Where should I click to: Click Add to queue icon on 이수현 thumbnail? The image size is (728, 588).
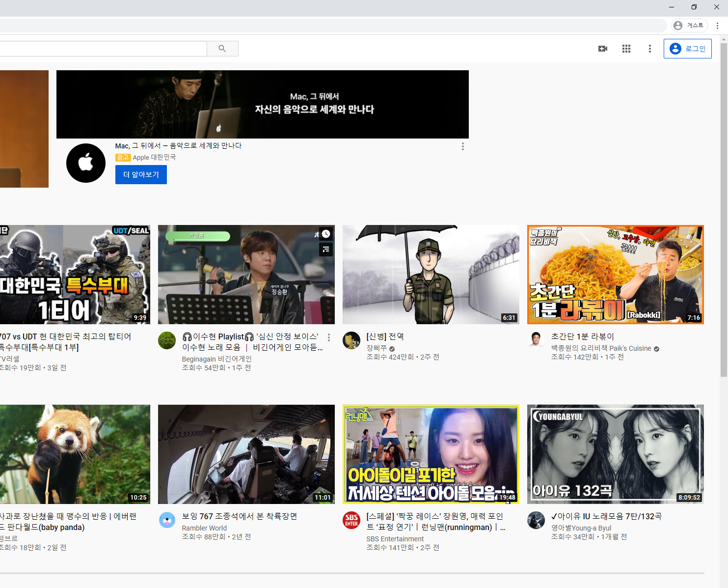(x=326, y=250)
